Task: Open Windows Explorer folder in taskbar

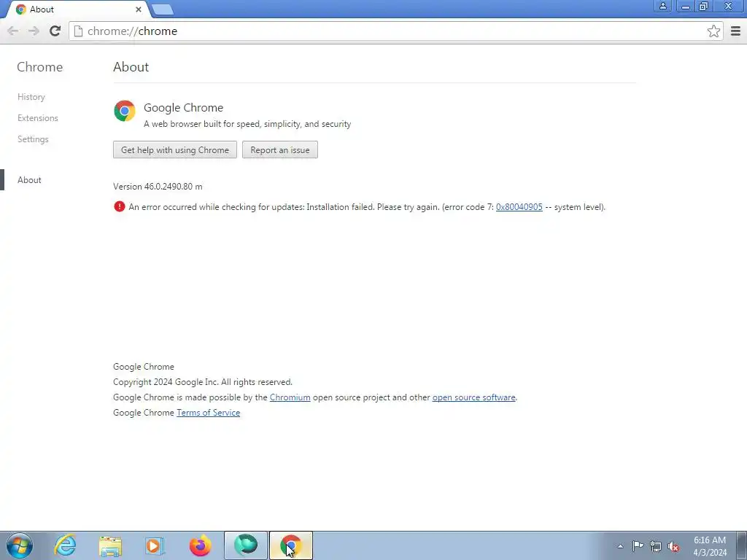Action: [x=110, y=545]
